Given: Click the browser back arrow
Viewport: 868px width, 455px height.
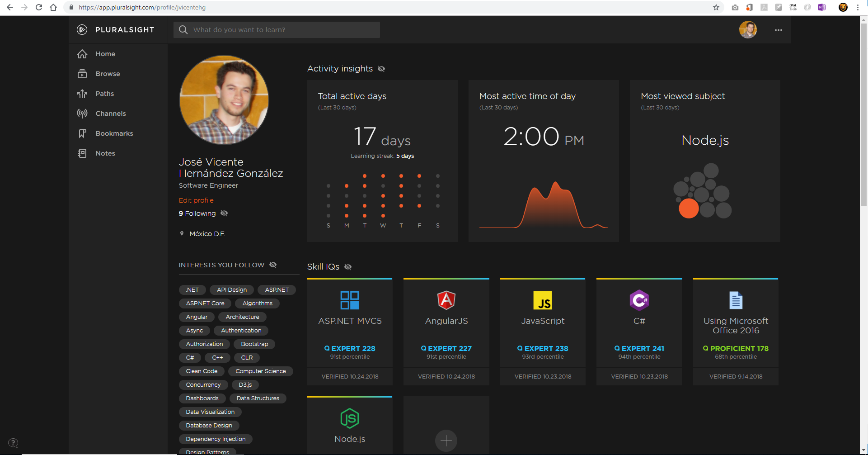Looking at the screenshot, I should point(10,7).
